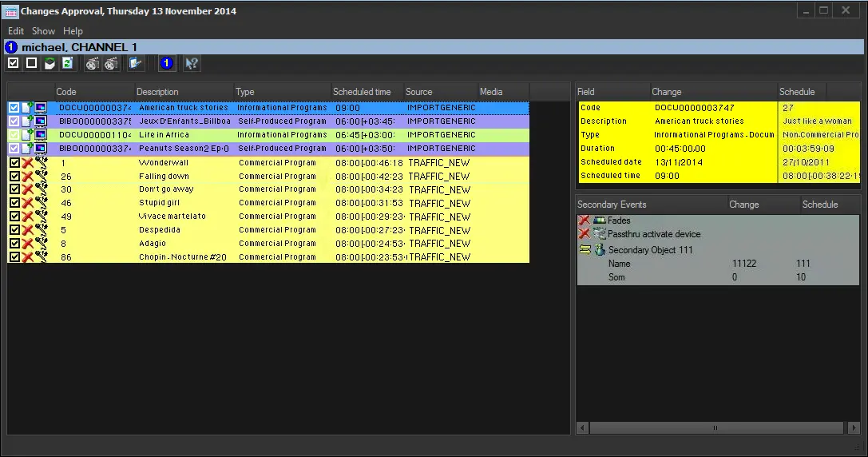The width and height of the screenshot is (868, 457).
Task: Uncheck the American truck stories row checkbox
Action: tap(14, 108)
